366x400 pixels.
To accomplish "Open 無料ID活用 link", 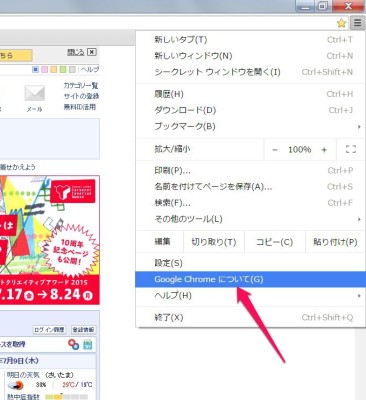I will [x=80, y=107].
